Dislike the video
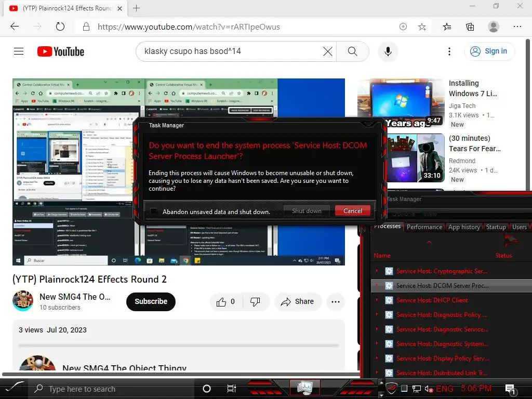The width and height of the screenshot is (532, 399). [255, 302]
